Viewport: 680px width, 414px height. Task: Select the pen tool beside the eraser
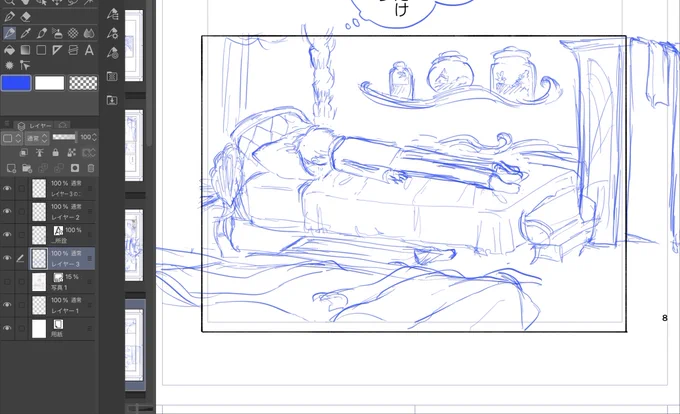point(9,16)
